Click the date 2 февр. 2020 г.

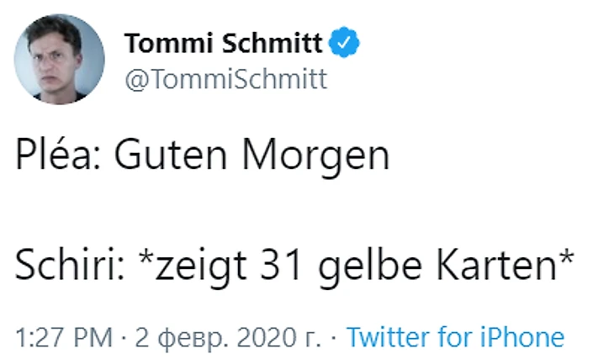(214, 337)
